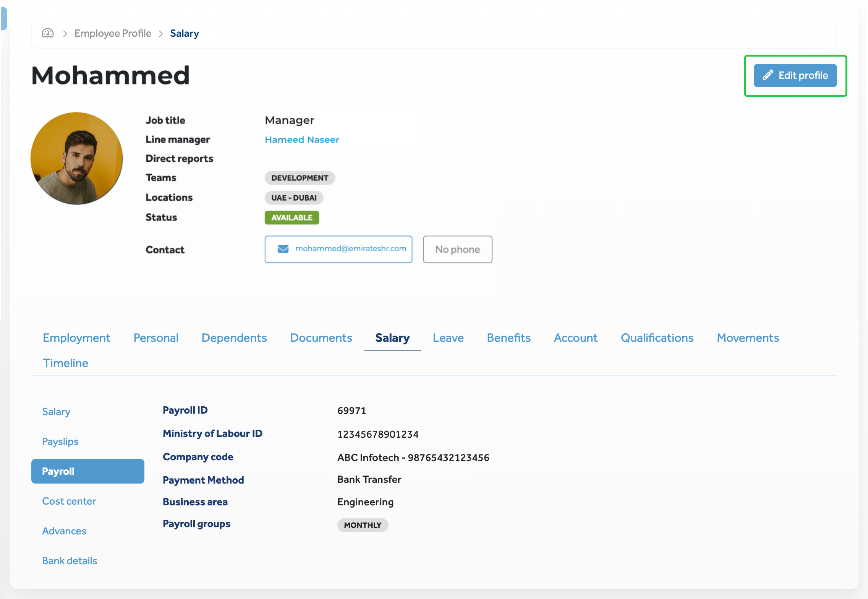Switch to the Employment tab
The image size is (868, 599).
coord(76,338)
